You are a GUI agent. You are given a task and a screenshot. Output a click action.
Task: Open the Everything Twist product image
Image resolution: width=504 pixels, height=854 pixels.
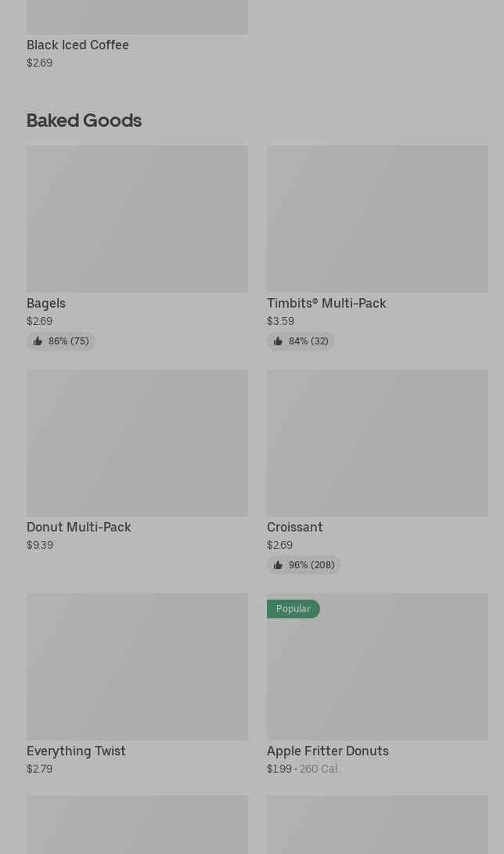click(137, 666)
